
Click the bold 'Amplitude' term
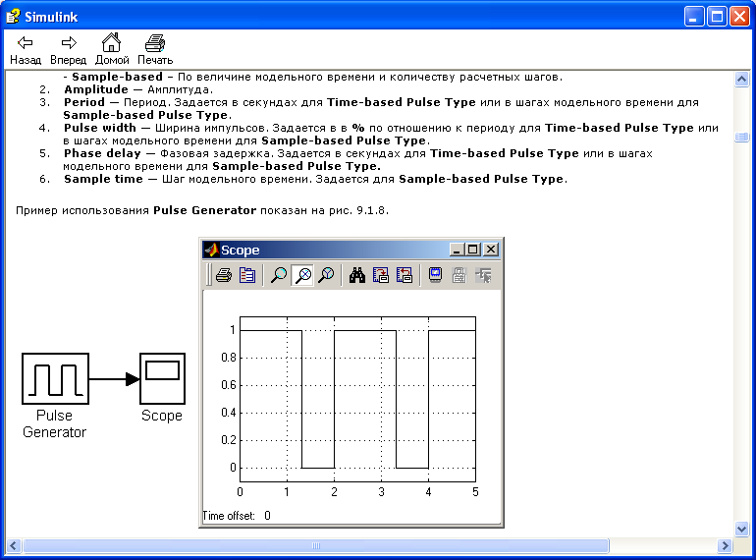click(x=96, y=89)
